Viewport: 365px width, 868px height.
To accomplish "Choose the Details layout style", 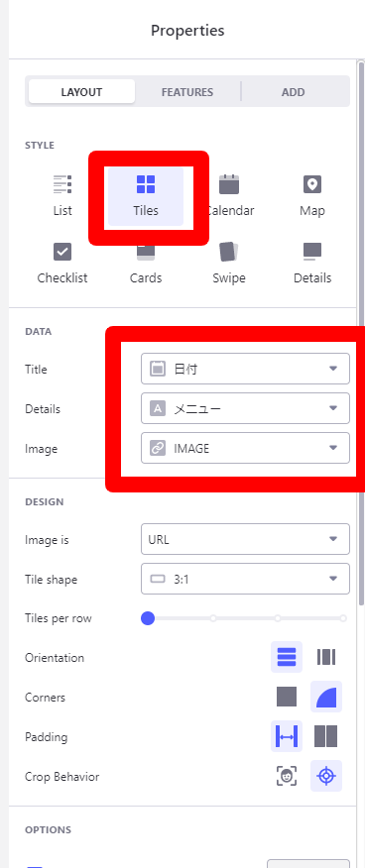I will [x=312, y=263].
